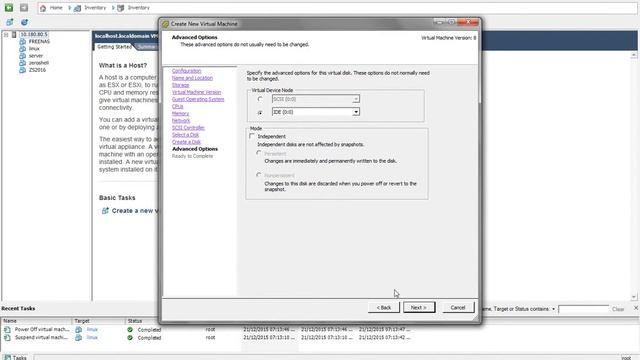Select FREENAS in the inventory tree
Screen dimensions: 640x360
click(x=39, y=42)
